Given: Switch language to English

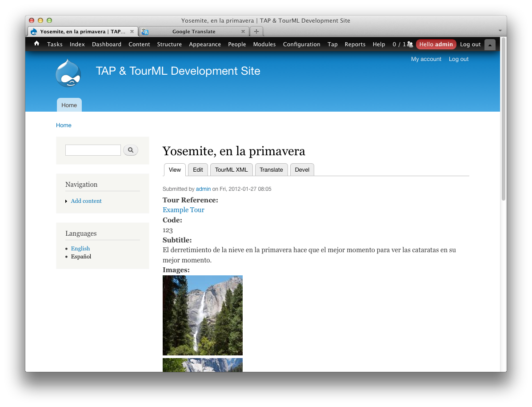Looking at the screenshot, I should click(80, 249).
